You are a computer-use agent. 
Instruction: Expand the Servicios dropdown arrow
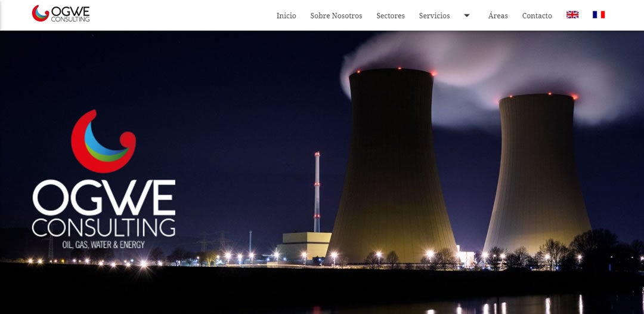click(x=466, y=16)
